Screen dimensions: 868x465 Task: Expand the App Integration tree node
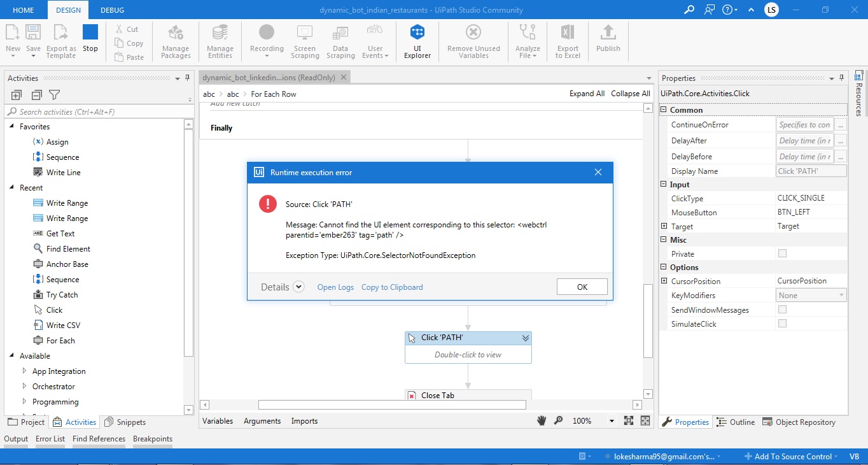(x=25, y=371)
